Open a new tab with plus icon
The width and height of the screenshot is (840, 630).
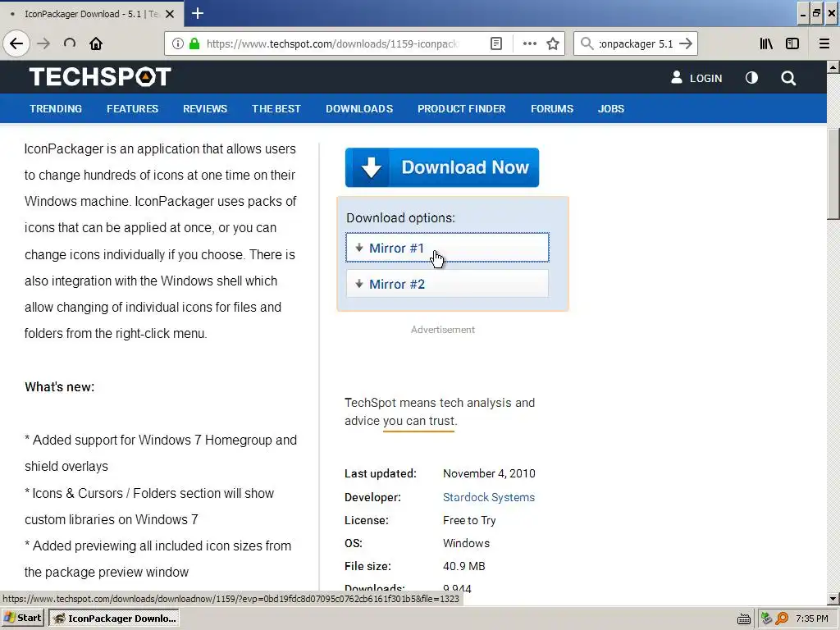pyautogui.click(x=197, y=13)
